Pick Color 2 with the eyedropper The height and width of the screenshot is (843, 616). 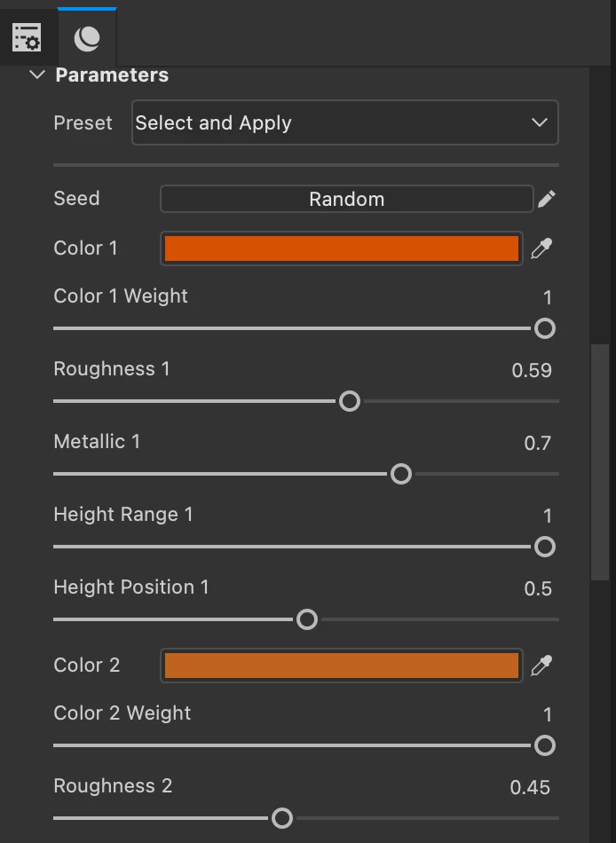coord(541,666)
